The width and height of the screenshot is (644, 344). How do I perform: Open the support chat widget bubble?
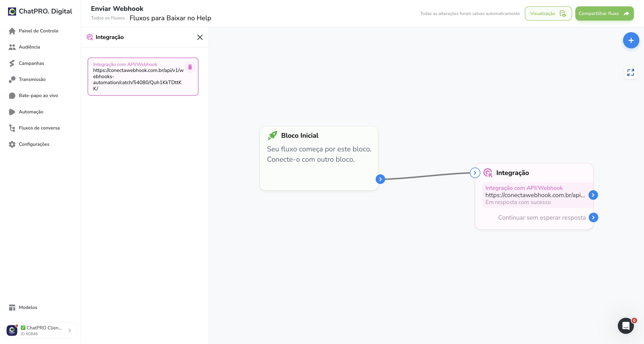(626, 326)
